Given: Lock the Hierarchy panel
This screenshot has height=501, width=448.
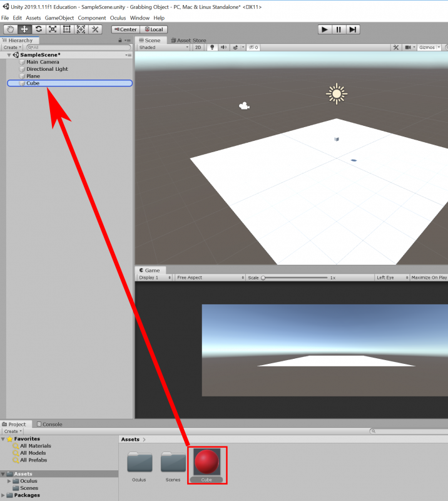Looking at the screenshot, I should tap(120, 40).
